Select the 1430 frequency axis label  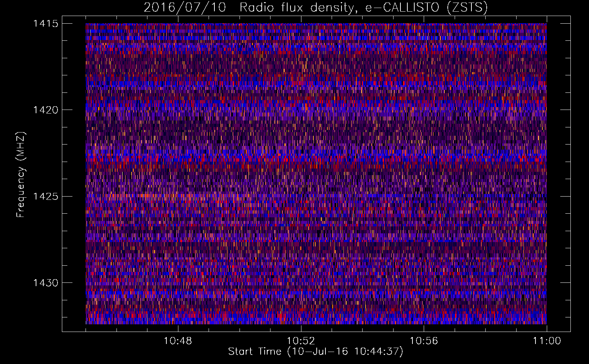pyautogui.click(x=46, y=283)
